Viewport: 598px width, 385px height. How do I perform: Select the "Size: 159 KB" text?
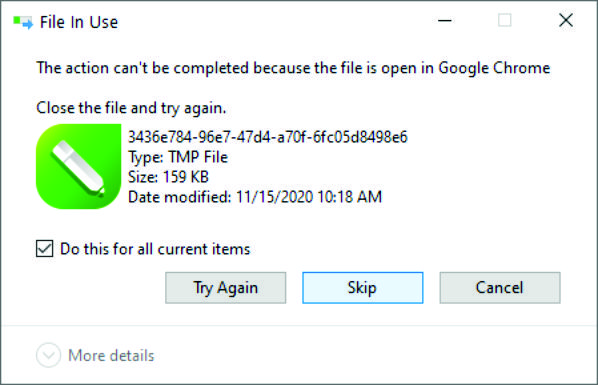[168, 177]
